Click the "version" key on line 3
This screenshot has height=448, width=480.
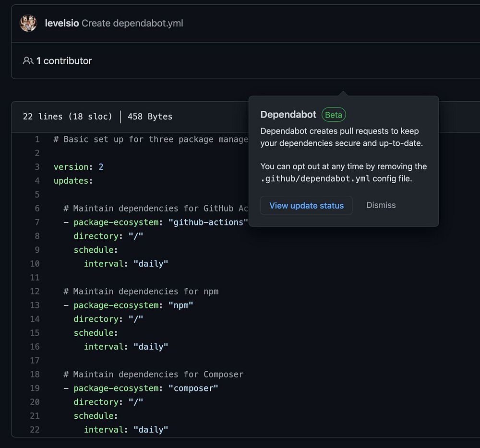tap(71, 167)
